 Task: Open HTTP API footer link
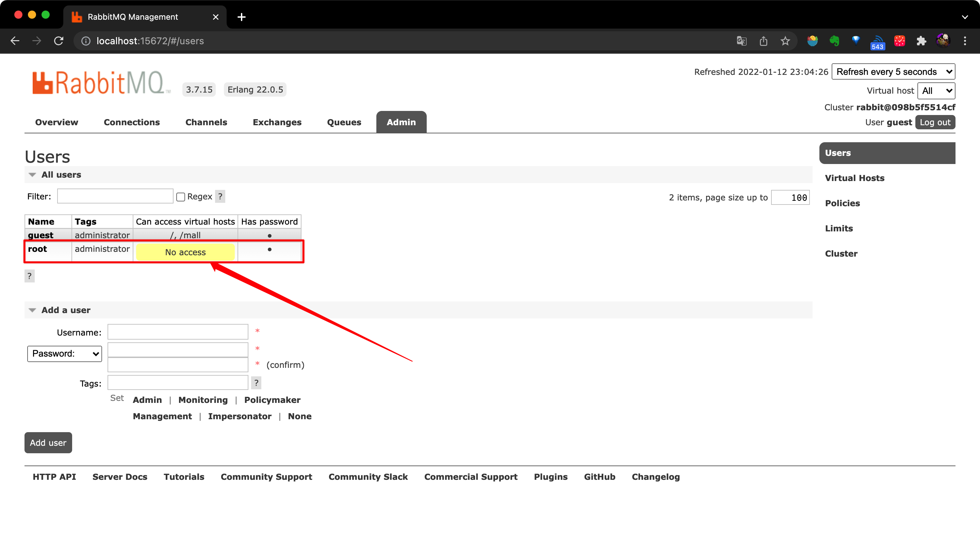(x=54, y=477)
